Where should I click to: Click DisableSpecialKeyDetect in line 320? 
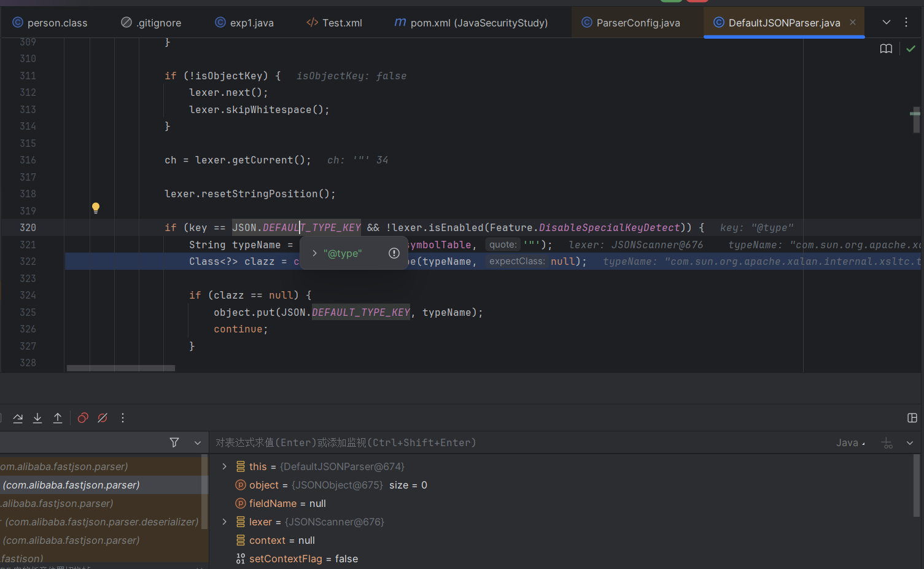[x=610, y=227]
